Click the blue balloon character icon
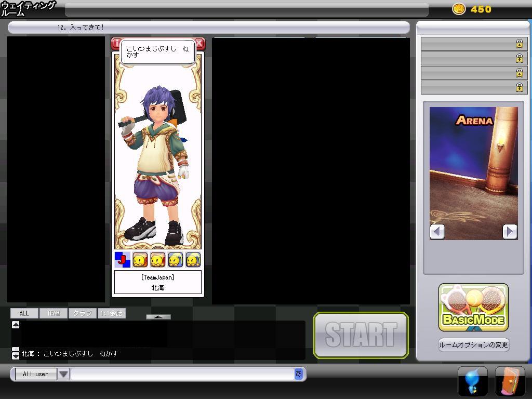The width and height of the screenshot is (532, 399). [472, 381]
